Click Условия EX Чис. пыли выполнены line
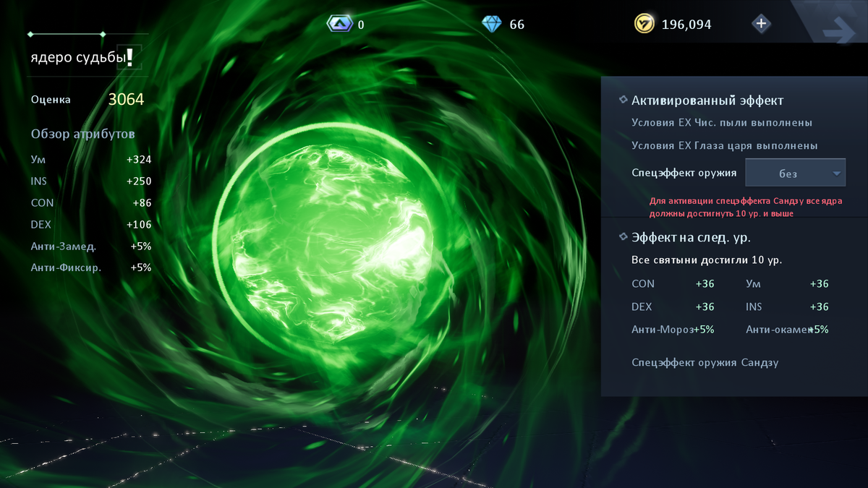 (x=722, y=123)
